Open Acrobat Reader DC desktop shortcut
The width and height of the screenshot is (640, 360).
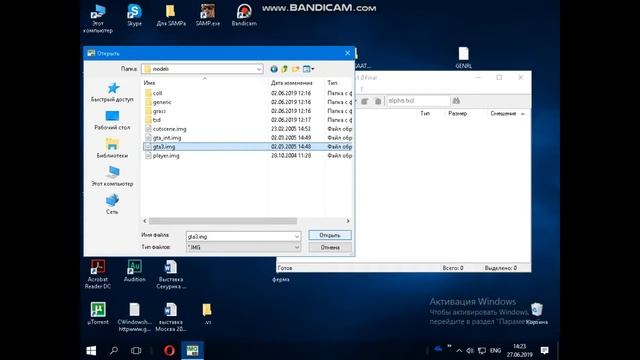98,274
